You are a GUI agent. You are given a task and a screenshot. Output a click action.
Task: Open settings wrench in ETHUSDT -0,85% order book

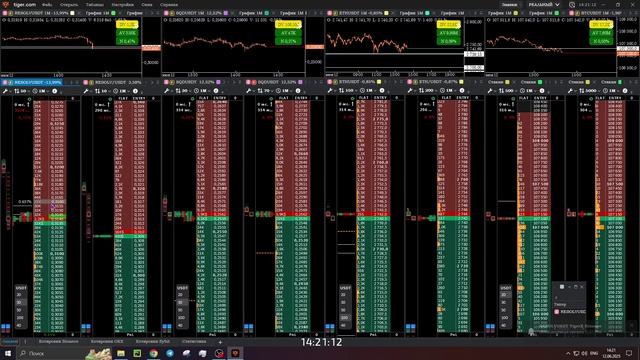(x=330, y=91)
